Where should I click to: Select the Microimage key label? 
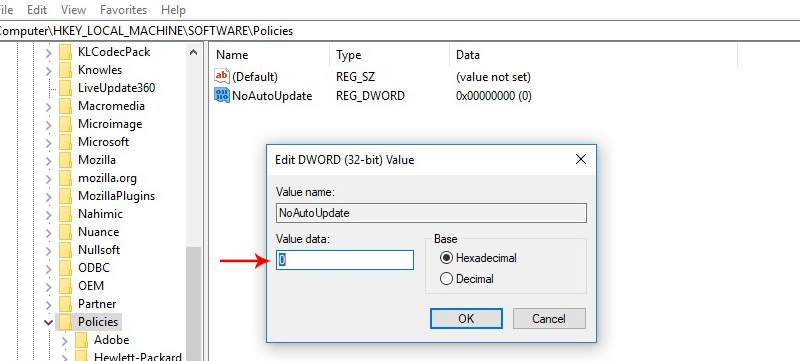pyautogui.click(x=110, y=124)
